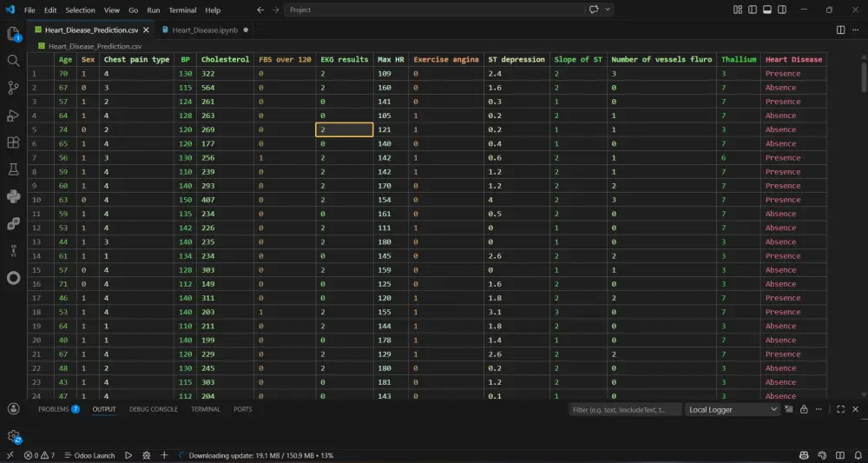Open the Edit menu
868x463 pixels.
[x=50, y=10]
